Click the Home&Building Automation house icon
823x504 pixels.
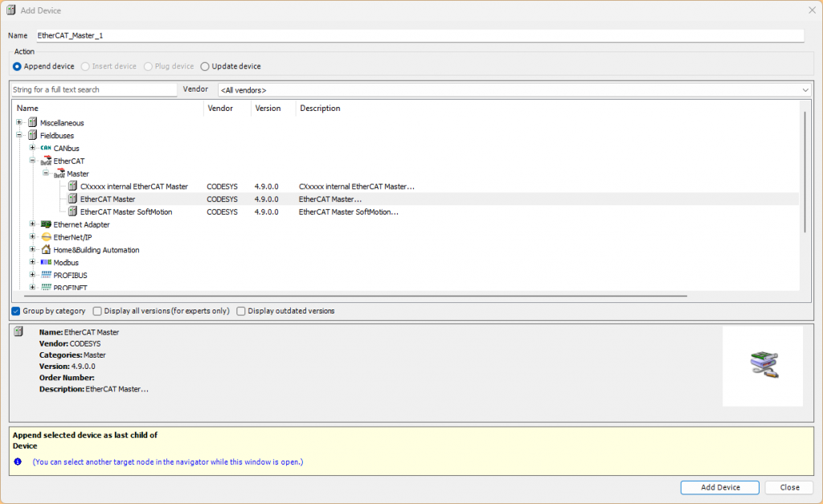click(46, 250)
